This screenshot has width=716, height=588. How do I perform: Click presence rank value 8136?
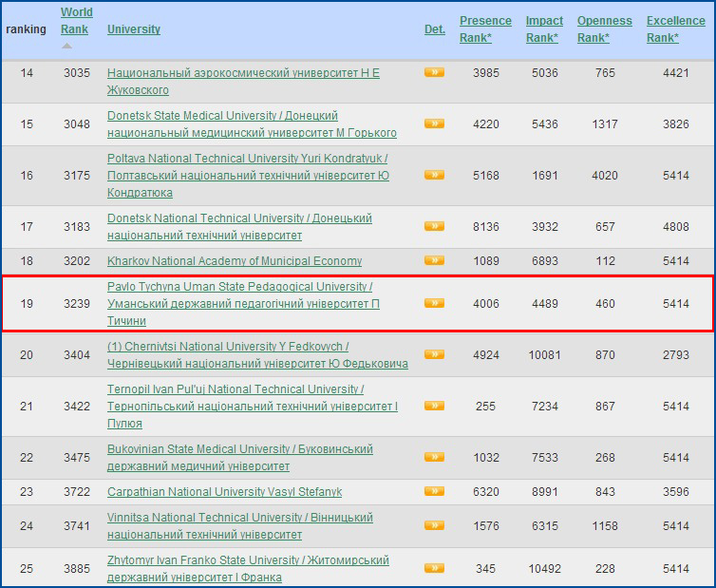[x=486, y=226]
